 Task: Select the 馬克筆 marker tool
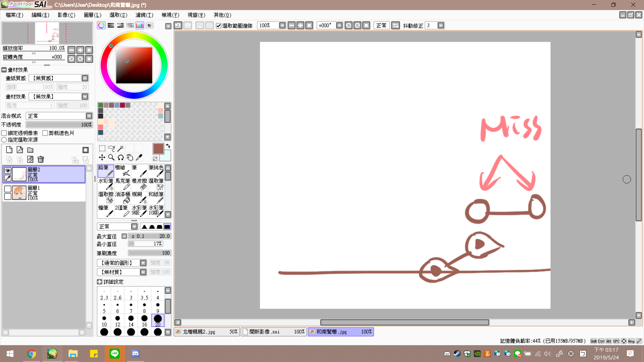coord(122,184)
